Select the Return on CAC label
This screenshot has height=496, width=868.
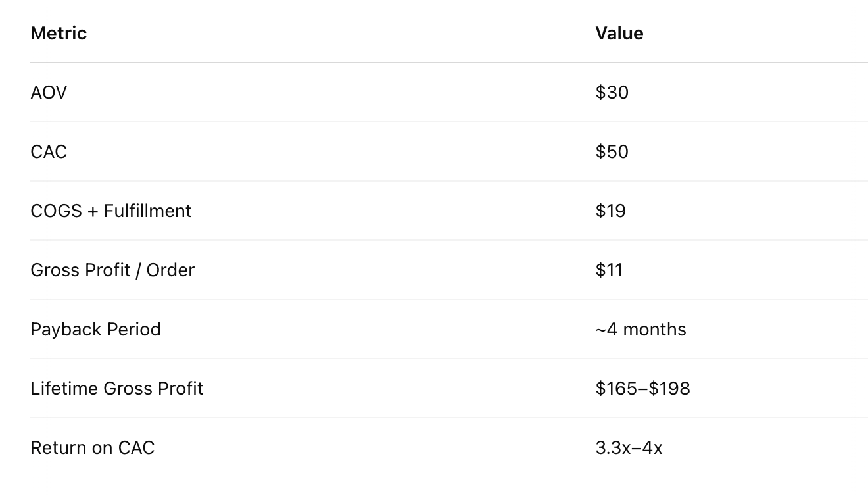click(92, 448)
